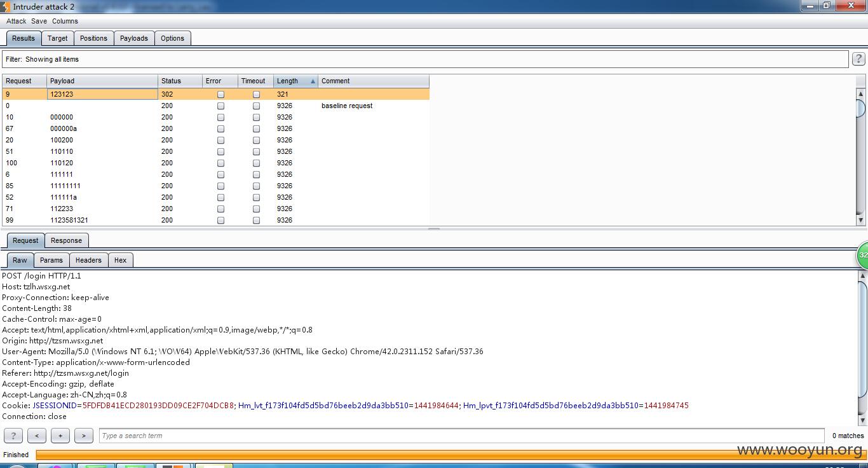Switch to the Target tab

(x=57, y=38)
